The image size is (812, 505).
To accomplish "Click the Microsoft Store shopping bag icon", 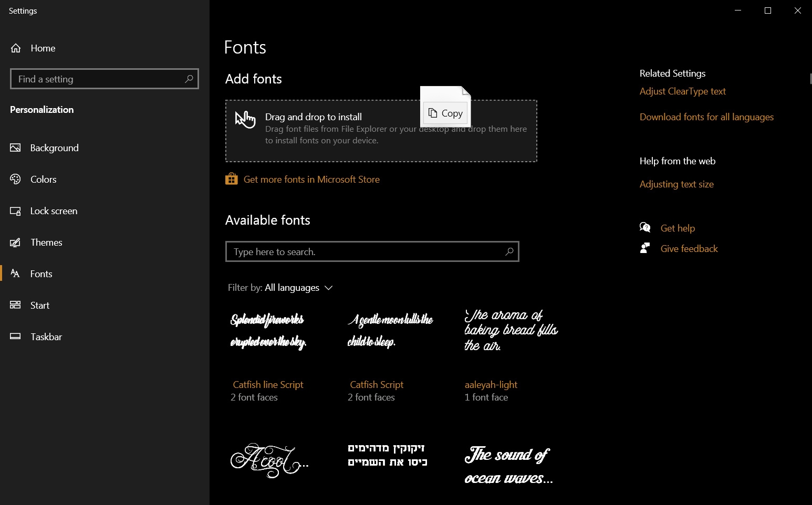I will (x=231, y=179).
